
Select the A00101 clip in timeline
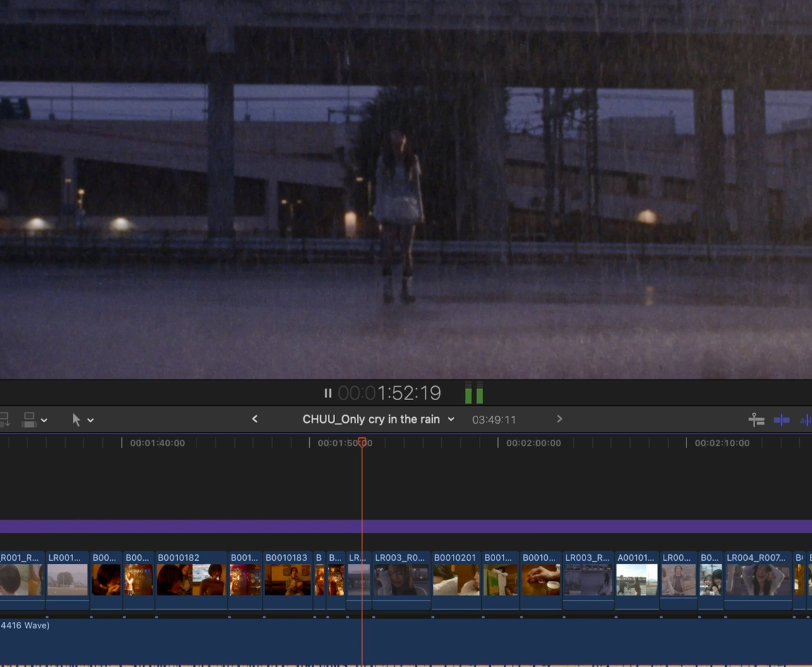tap(637, 579)
